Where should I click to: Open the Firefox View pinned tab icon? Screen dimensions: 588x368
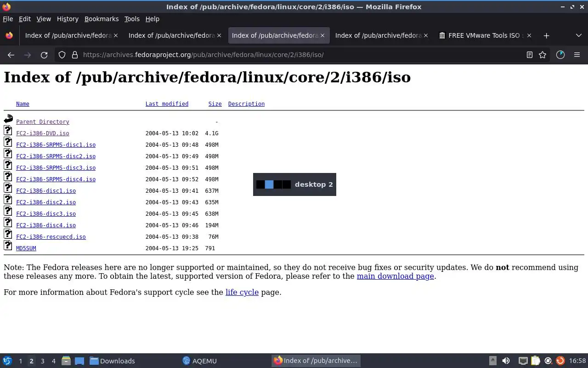click(9, 35)
